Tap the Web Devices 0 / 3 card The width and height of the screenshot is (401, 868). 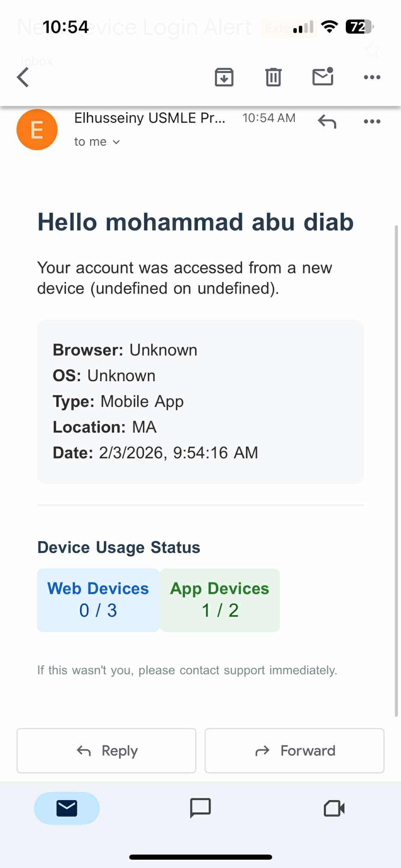(x=98, y=600)
